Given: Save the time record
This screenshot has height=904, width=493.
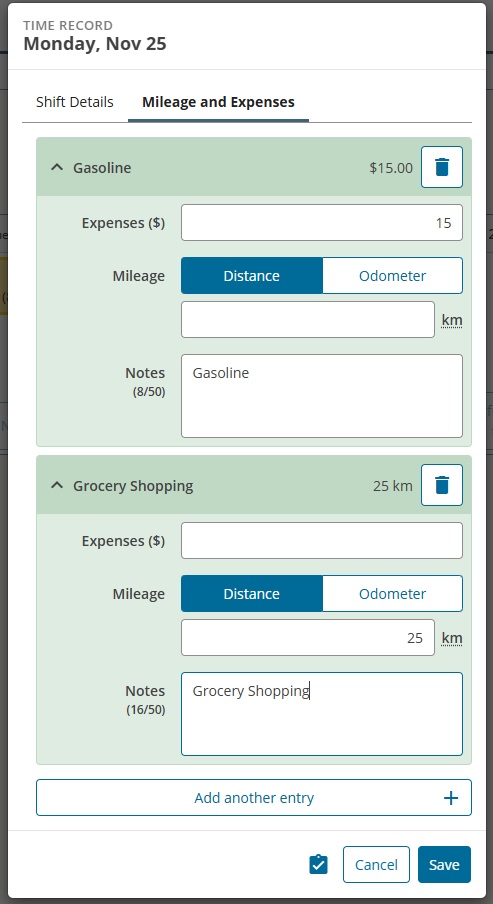Looking at the screenshot, I should pyautogui.click(x=444, y=864).
